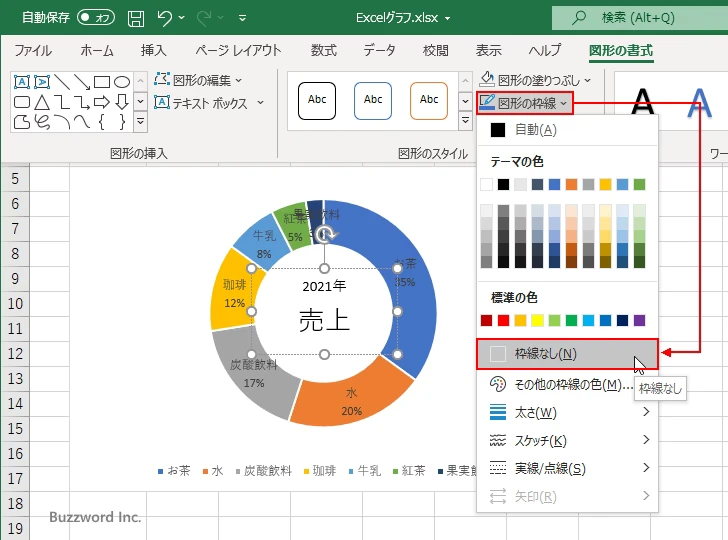Viewport: 728px width, 540px height.
Task: Select the line arrow shape
Action: point(82,82)
